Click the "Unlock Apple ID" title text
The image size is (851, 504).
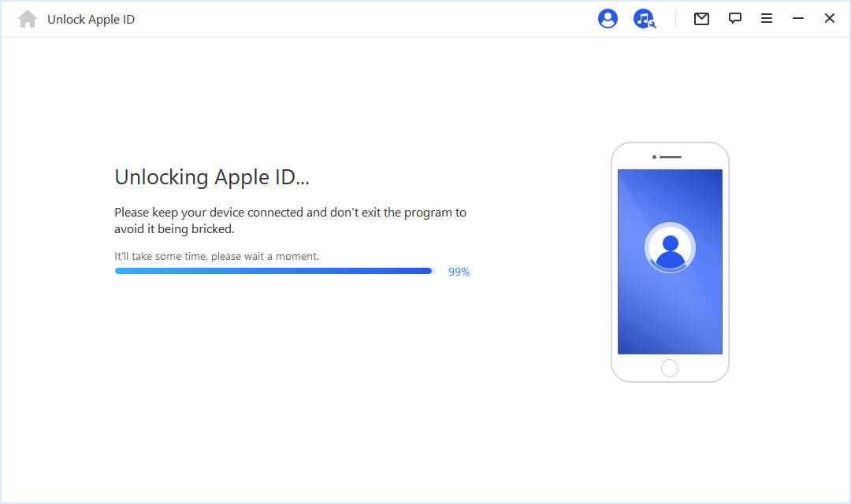coord(91,20)
